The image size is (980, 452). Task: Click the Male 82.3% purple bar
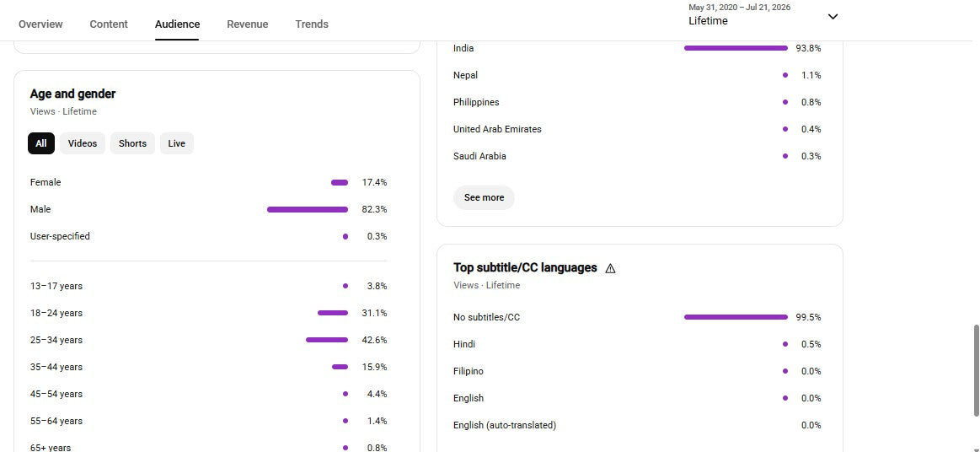coord(308,209)
